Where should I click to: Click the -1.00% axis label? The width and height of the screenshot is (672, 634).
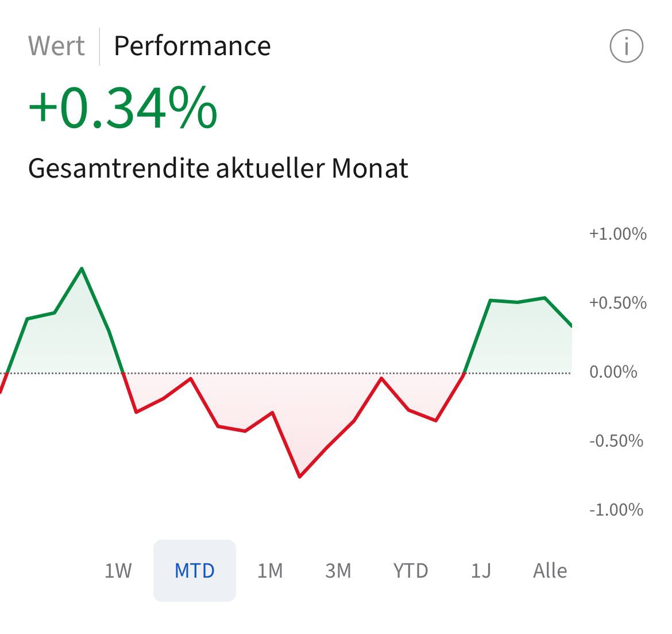click(616, 510)
